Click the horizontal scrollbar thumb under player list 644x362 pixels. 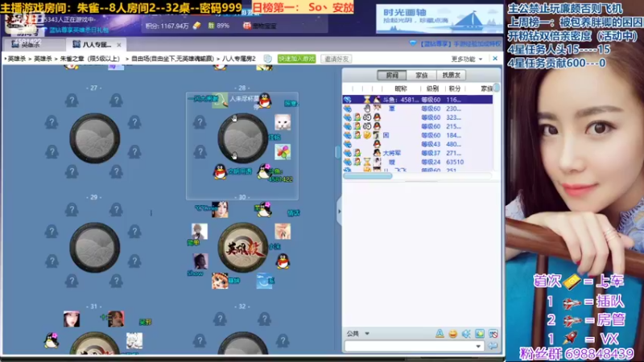click(x=368, y=176)
